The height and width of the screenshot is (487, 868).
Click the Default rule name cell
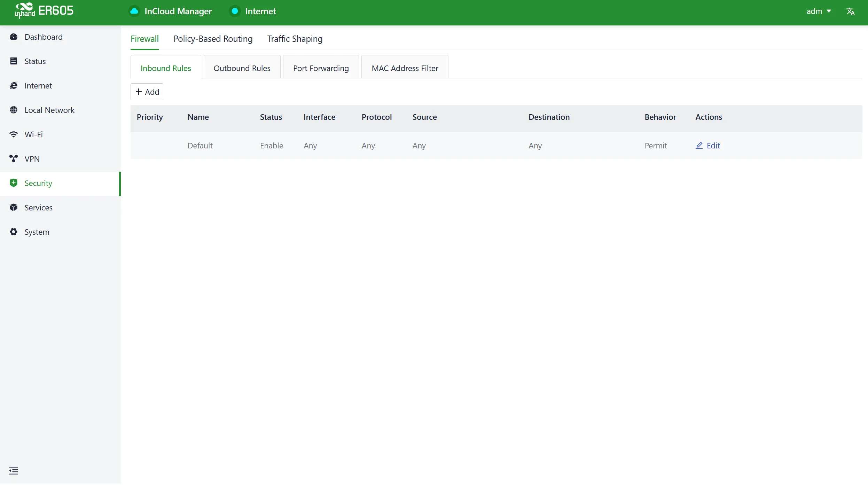pyautogui.click(x=200, y=146)
